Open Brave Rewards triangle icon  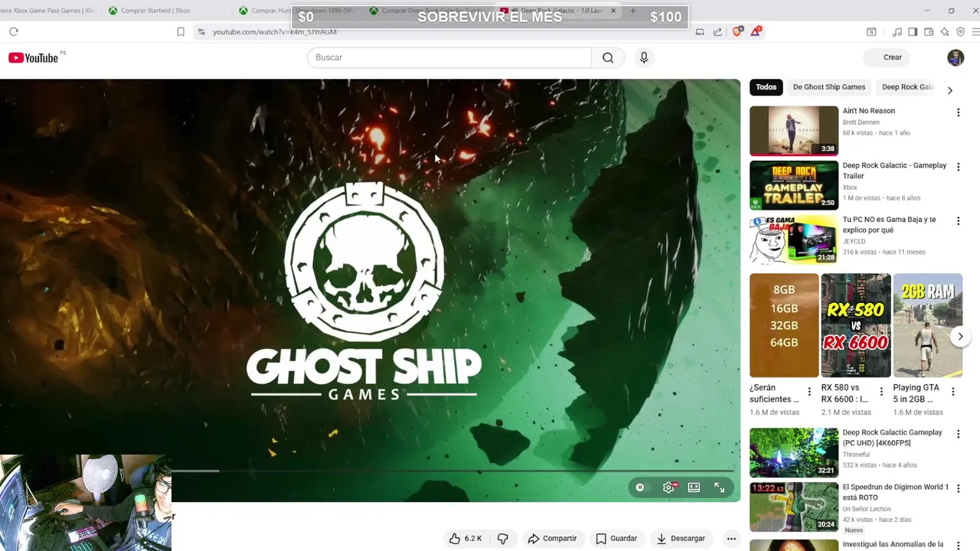click(x=756, y=31)
